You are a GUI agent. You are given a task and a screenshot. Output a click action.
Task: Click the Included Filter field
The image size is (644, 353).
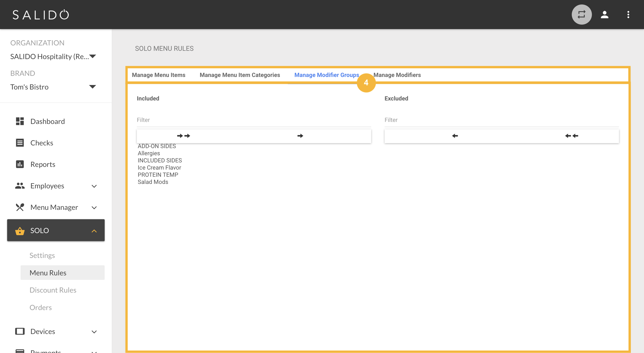pos(254,120)
